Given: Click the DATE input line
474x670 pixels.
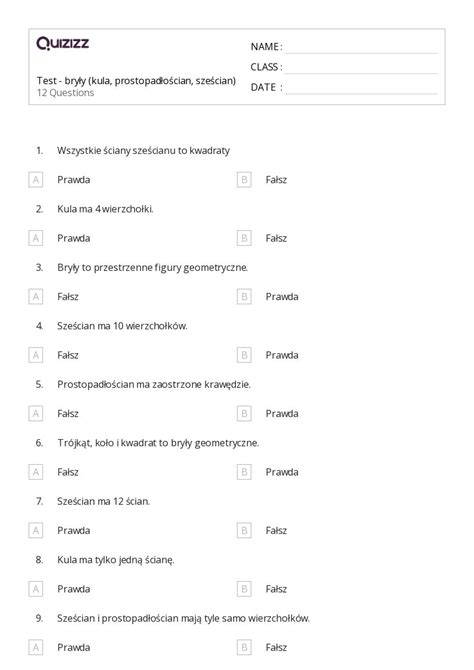Looking at the screenshot, I should click(362, 88).
